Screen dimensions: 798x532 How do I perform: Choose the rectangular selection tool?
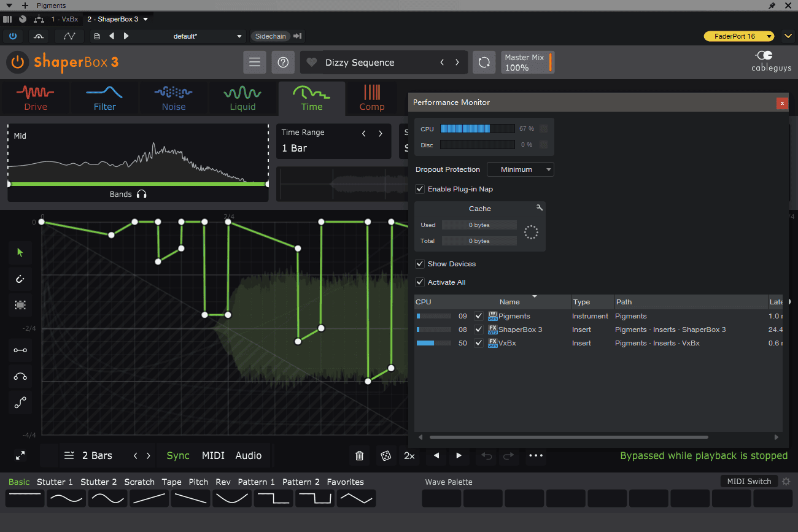[20, 305]
